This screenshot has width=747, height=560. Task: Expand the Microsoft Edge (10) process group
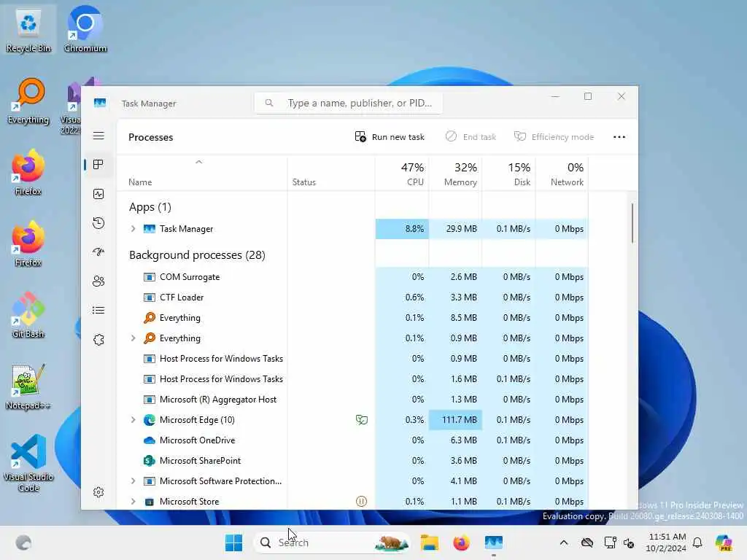point(133,420)
